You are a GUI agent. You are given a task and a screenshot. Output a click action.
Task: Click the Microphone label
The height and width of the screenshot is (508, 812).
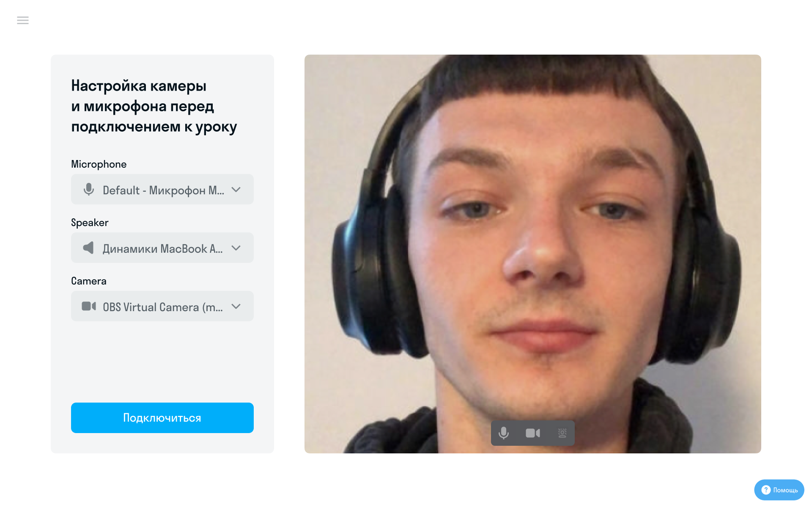point(99,164)
